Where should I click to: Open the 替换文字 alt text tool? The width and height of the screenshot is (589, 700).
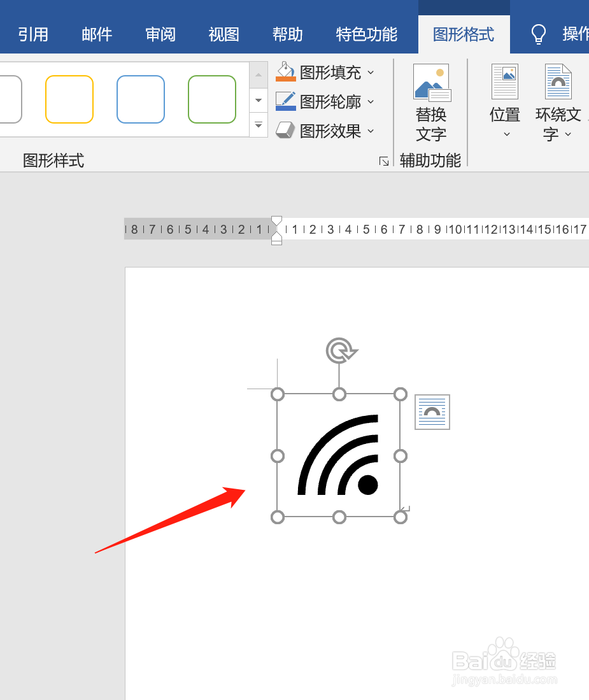click(432, 102)
